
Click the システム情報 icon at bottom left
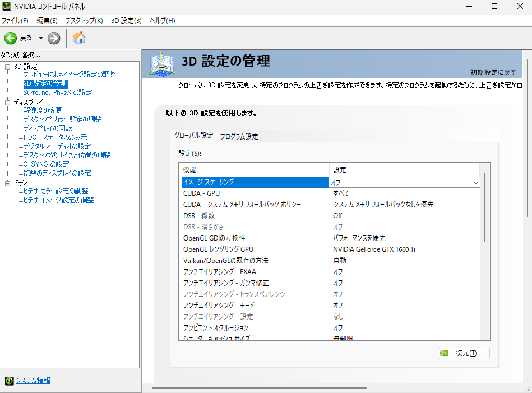point(9,381)
